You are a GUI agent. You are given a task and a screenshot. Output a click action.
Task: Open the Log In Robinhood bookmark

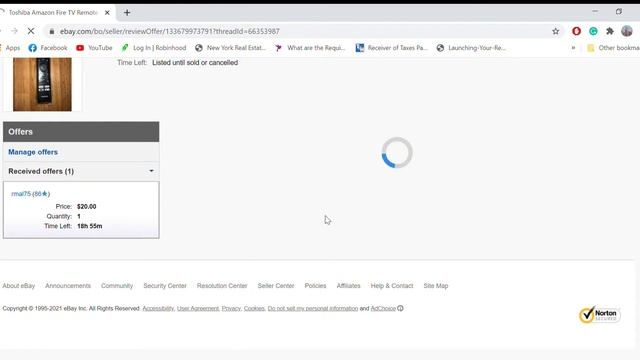[153, 48]
